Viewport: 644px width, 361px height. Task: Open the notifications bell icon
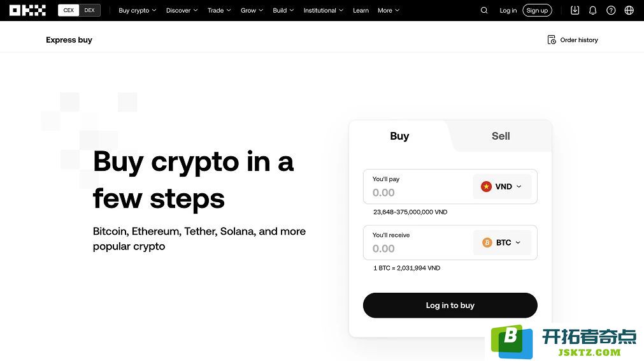592,10
